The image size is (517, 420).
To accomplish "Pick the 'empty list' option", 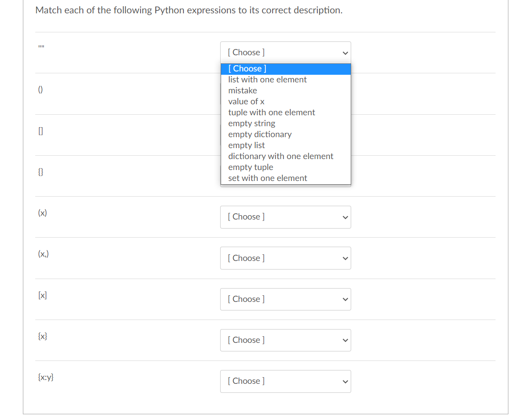I will tap(246, 145).
